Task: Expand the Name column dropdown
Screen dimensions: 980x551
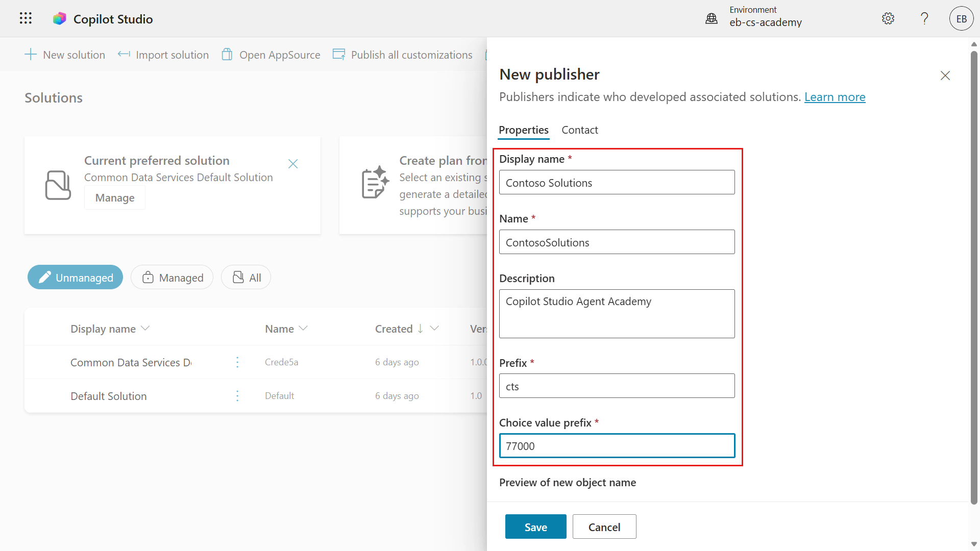Action: 303,329
